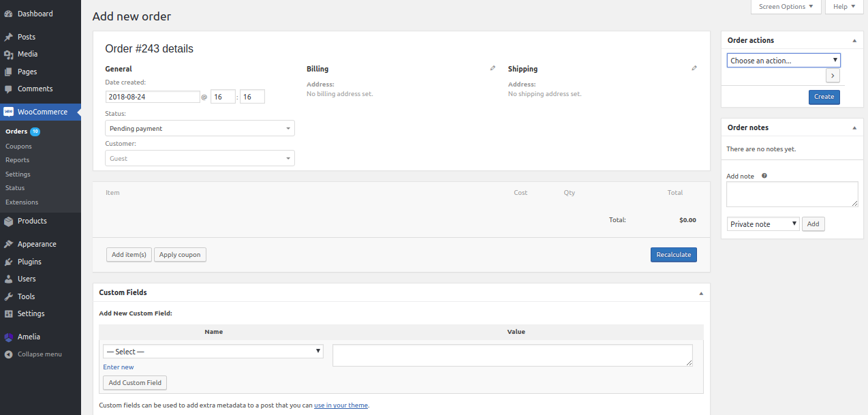Edit the Shipping address via its pencil icon
The width and height of the screenshot is (868, 415).
pos(694,67)
